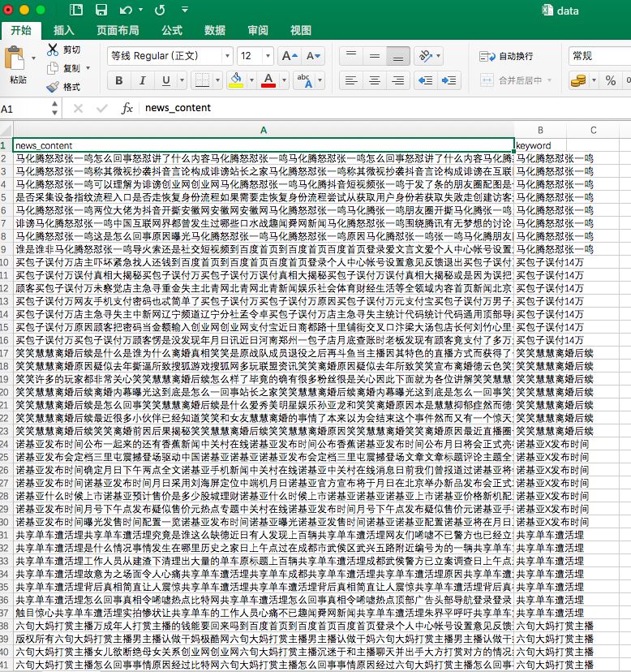Click the phonetic guide (abc A) icon

pos(305,80)
